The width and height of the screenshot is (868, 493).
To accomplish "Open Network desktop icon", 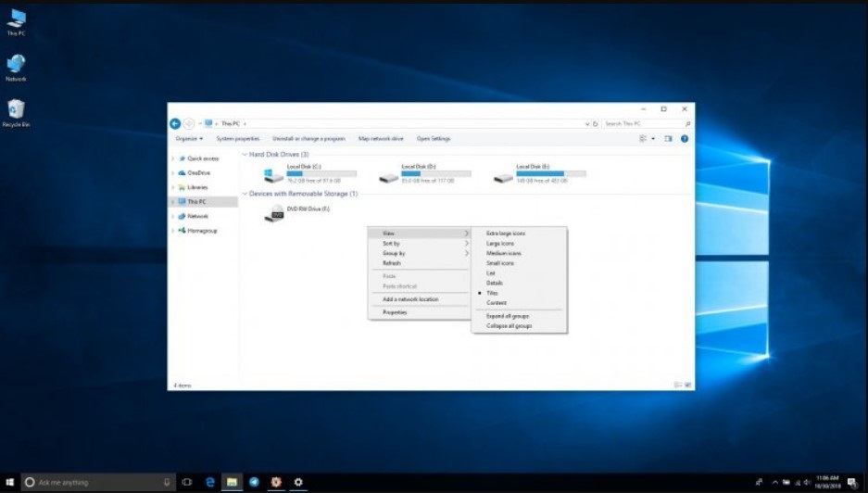I will tap(16, 68).
